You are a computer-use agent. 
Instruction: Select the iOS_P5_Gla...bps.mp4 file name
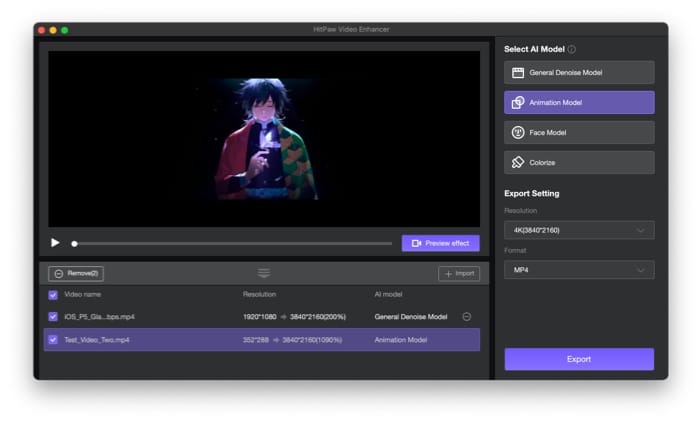(x=99, y=317)
